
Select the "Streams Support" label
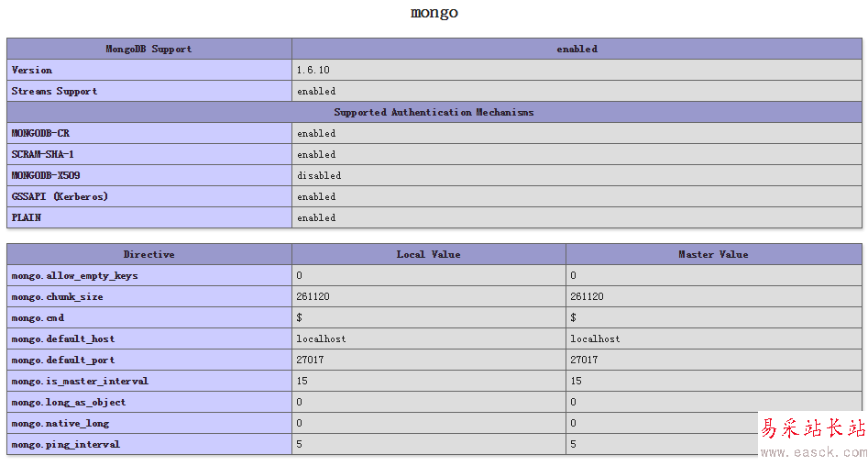[54, 91]
